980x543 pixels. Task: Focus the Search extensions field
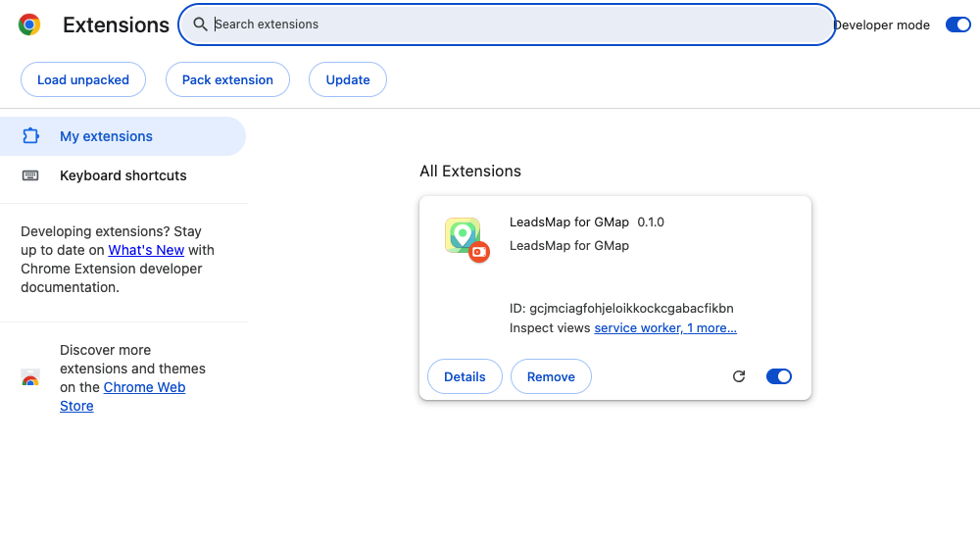[507, 25]
